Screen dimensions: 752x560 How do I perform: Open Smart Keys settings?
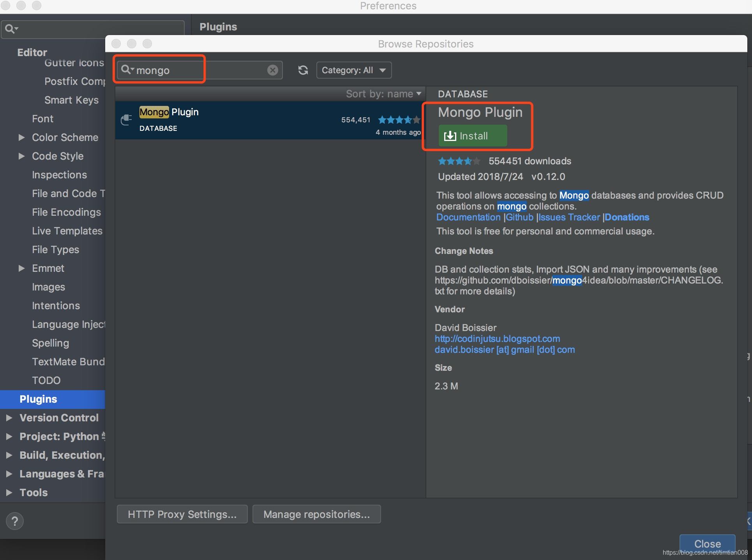71,100
